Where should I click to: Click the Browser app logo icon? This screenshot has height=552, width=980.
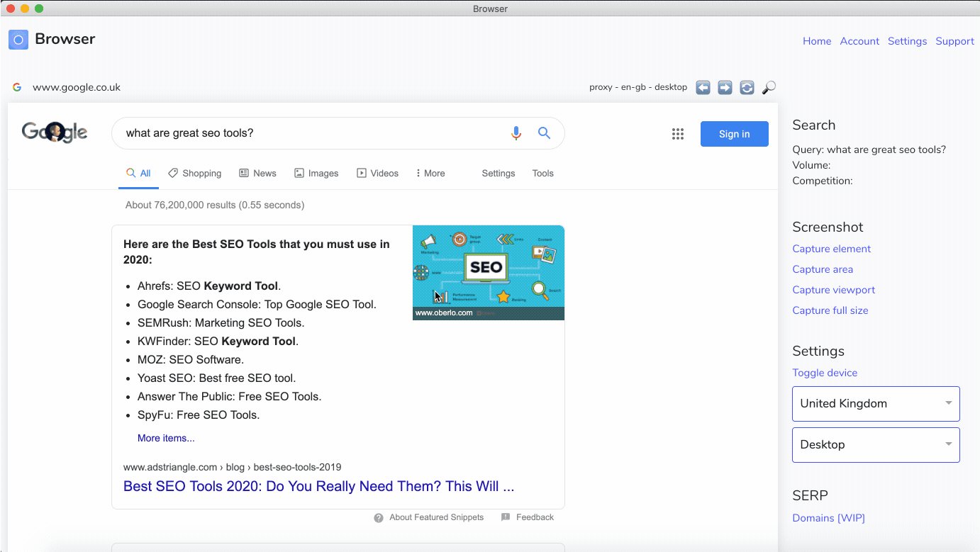[18, 40]
